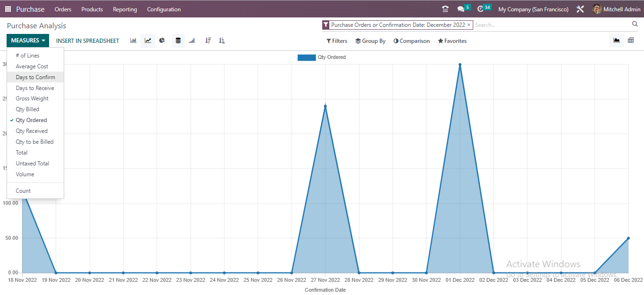Select the line chart visualization
644x295 pixels.
click(x=148, y=41)
